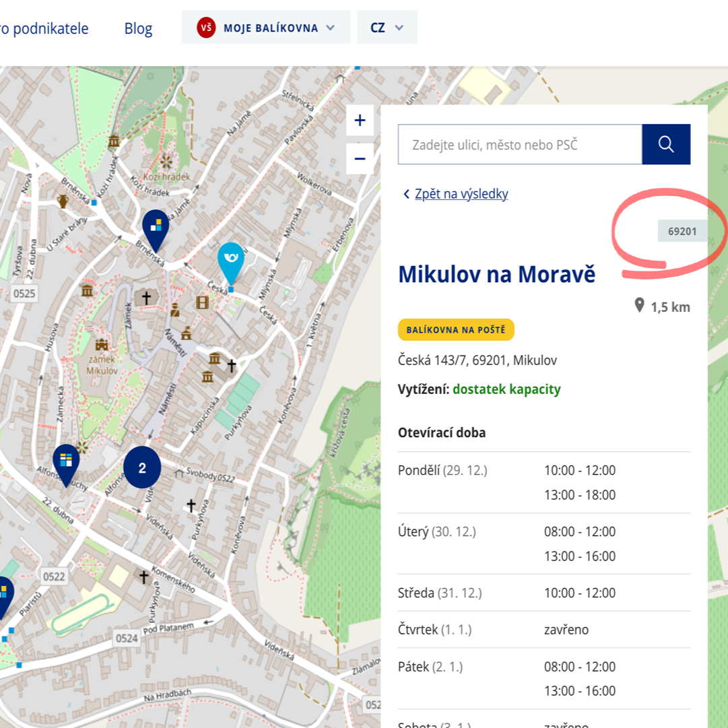728x728 pixels.
Task: Click the cinema film icon near Česká
Action: (202, 302)
